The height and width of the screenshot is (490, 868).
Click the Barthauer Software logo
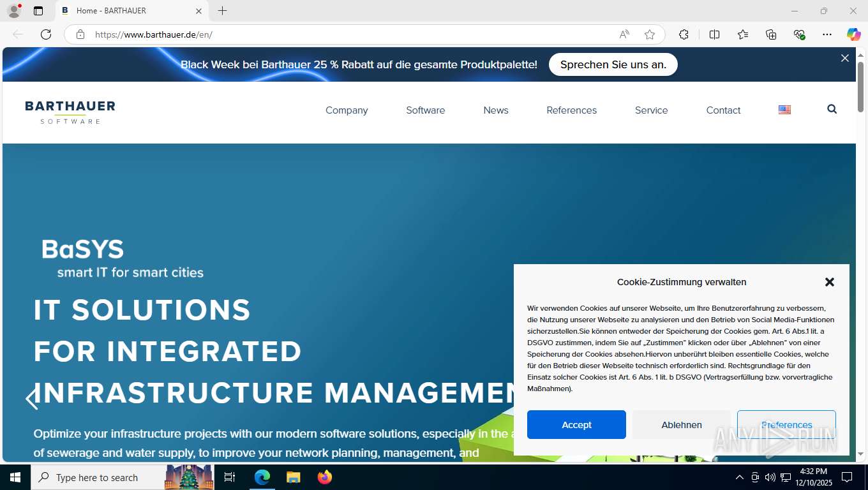point(70,112)
